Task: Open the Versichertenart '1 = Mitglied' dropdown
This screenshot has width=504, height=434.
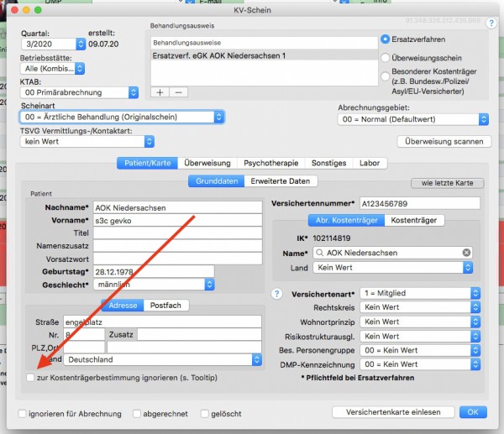Action: pos(420,293)
